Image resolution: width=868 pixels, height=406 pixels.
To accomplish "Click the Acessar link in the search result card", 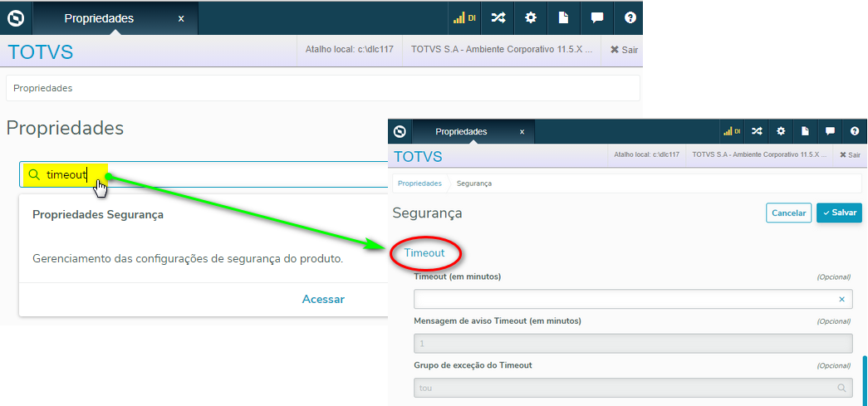I will (x=323, y=299).
